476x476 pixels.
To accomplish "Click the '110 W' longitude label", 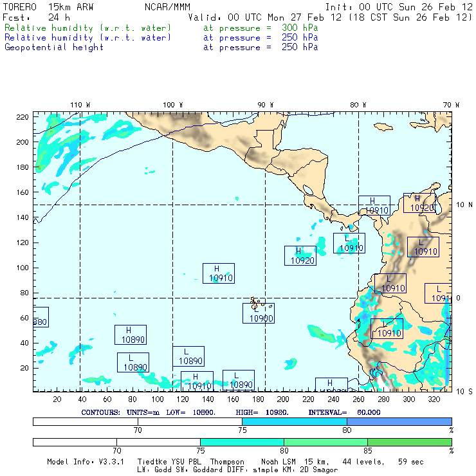I will pos(80,105).
